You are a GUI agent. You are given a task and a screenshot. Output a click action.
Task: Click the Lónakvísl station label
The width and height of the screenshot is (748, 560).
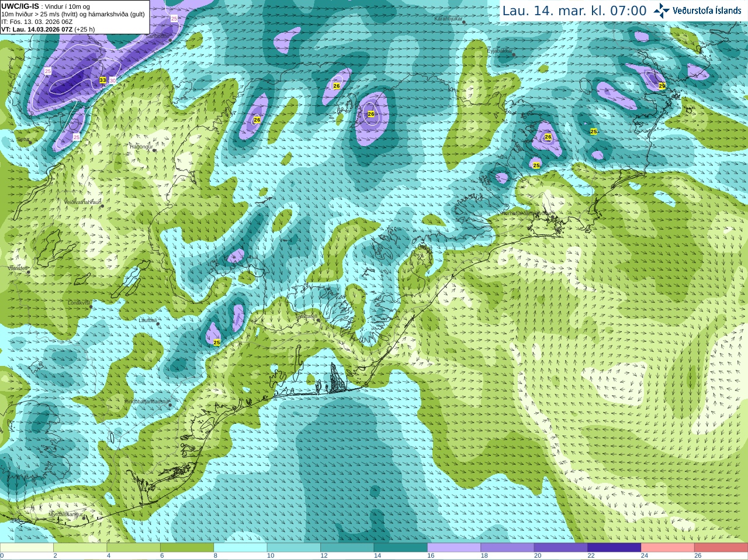79,303
